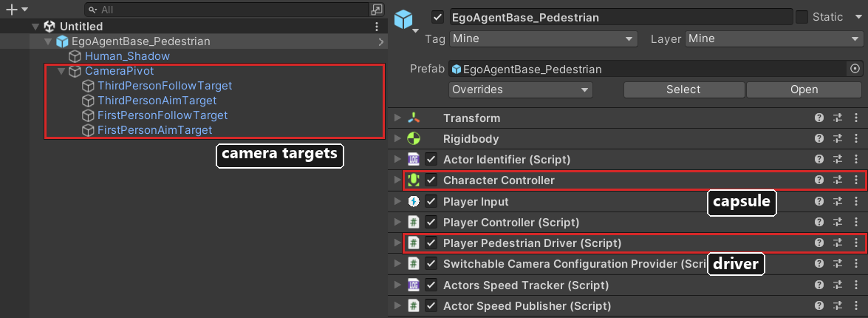This screenshot has width=868, height=318.
Task: Select FirstPersonFollowTarget in the Hierarchy
Action: (163, 116)
